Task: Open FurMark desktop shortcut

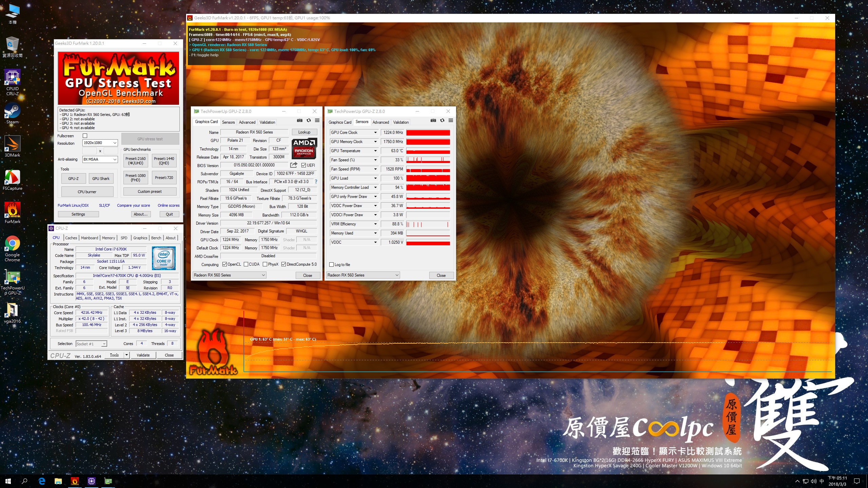Action: pos(13,213)
